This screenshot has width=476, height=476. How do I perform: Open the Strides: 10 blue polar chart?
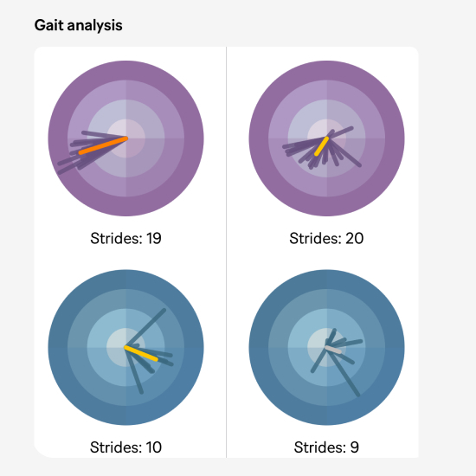(126, 347)
